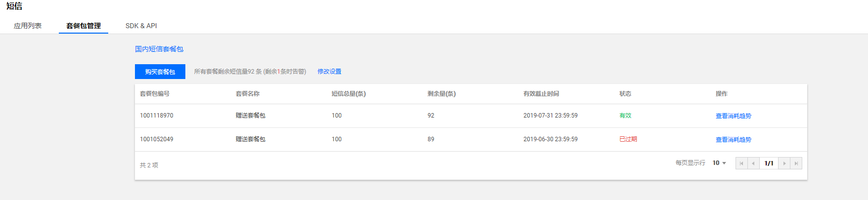Click remaining SMS quota summary text
The image size is (868, 200).
click(x=250, y=72)
